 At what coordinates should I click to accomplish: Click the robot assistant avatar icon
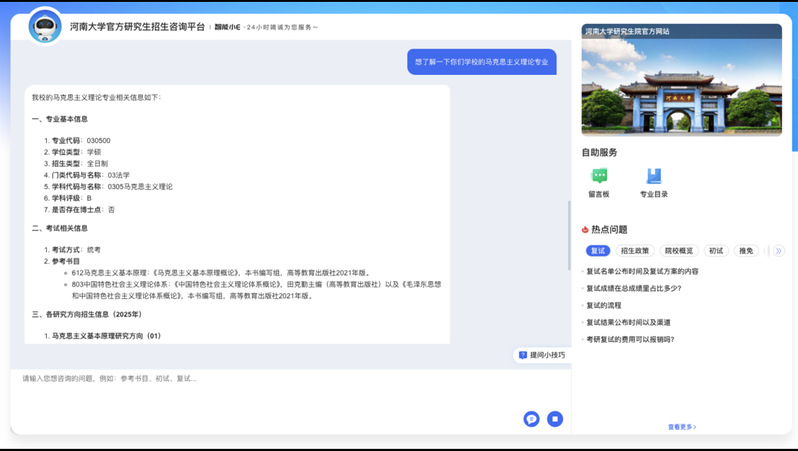pos(45,26)
